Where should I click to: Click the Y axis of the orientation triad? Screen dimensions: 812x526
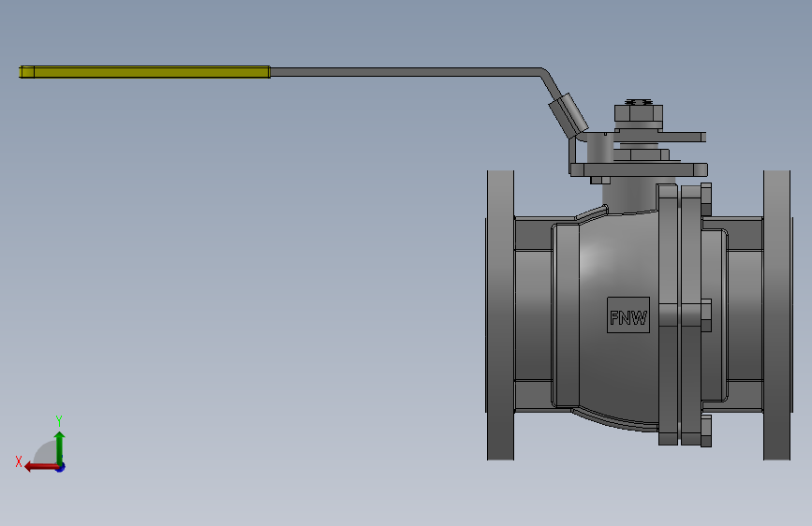[60, 447]
